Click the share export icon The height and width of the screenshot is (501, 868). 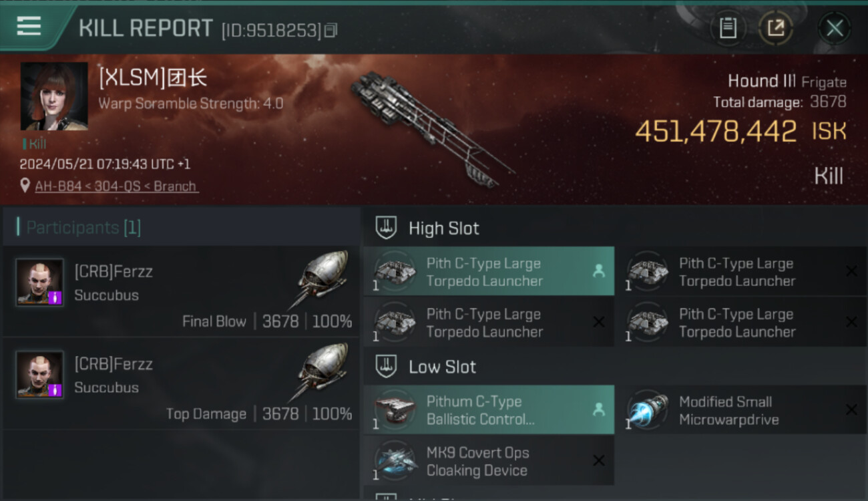775,28
